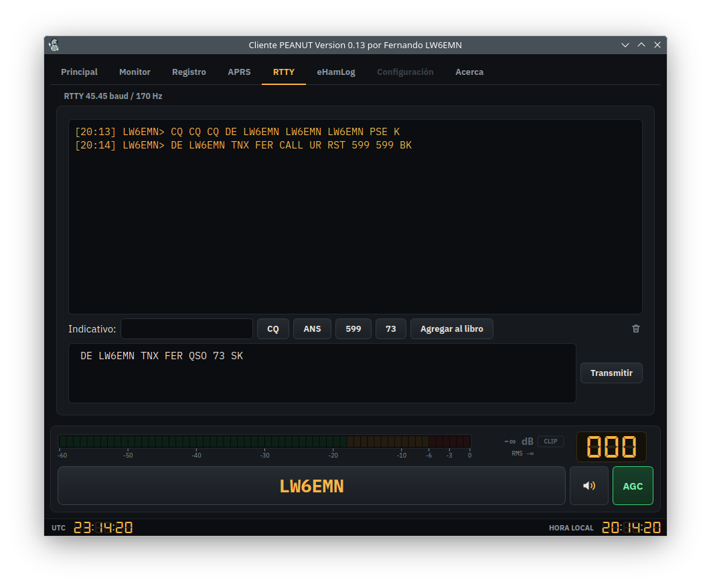Click the audio level meter bar
Screen dimensions: 711x588
(265, 442)
